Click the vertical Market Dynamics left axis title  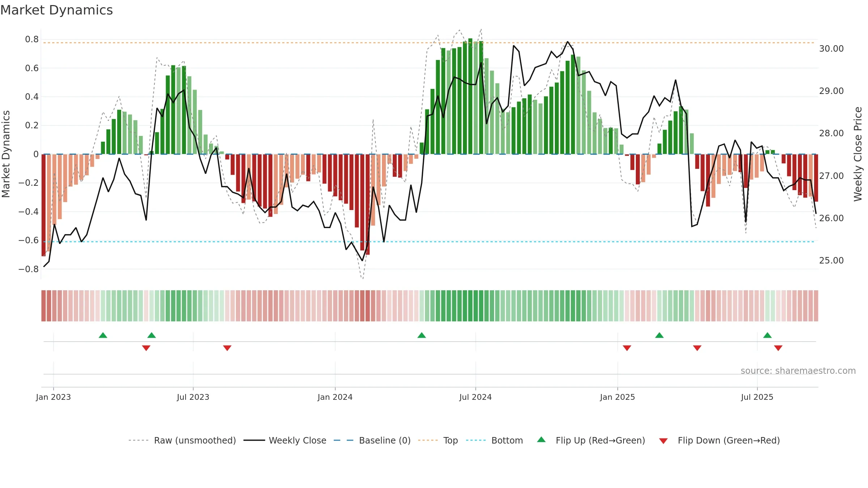[6, 154]
